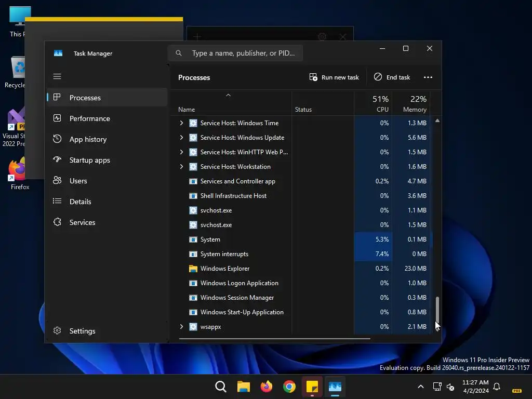Open the hamburger navigation menu
This screenshot has height=399, width=532.
pos(57,76)
